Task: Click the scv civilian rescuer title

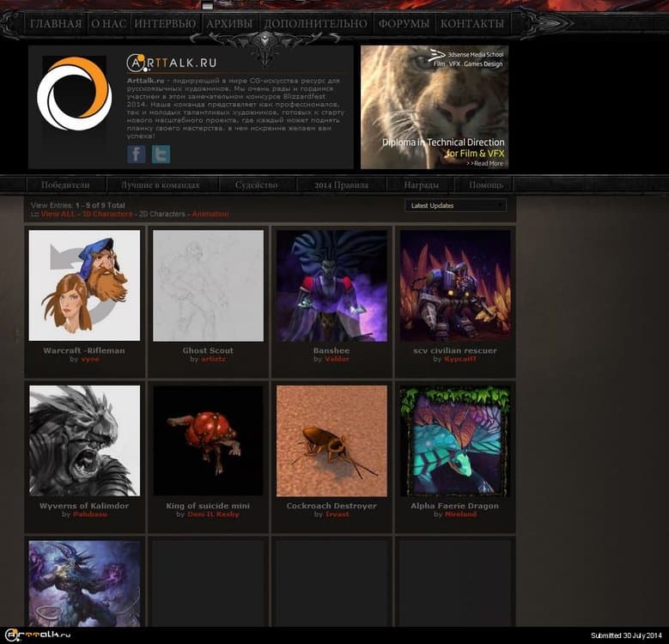Action: (455, 350)
